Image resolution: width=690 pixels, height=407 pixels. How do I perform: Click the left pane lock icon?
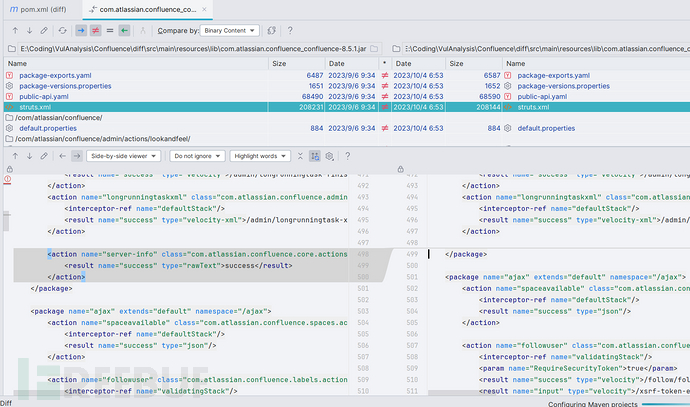pyautogui.click(x=10, y=169)
